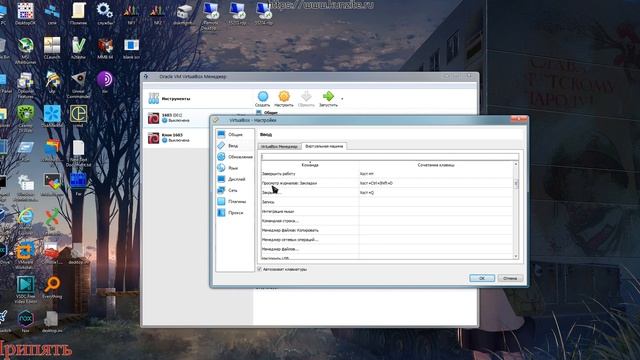Open the Обновления section in settings sidebar
This screenshot has width=640, height=360.
tap(234, 157)
